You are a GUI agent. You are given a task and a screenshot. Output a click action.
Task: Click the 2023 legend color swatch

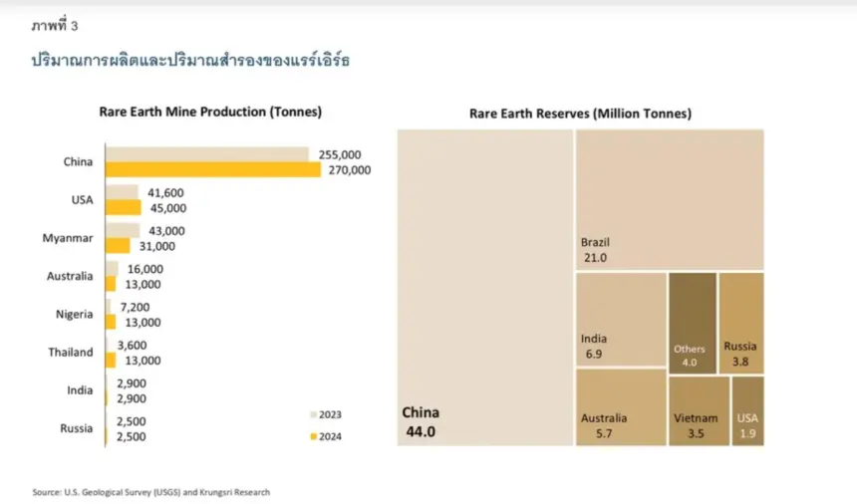tap(313, 415)
